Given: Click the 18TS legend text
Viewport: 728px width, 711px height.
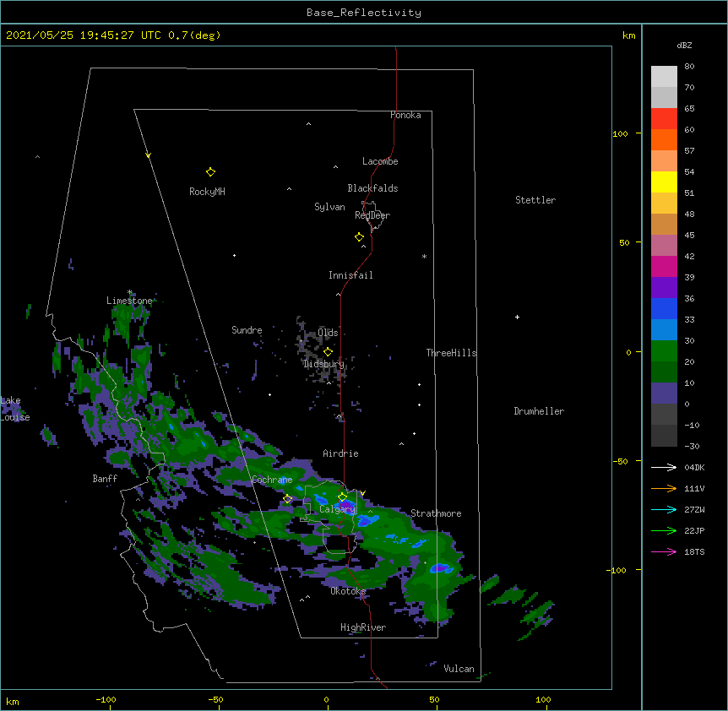Looking at the screenshot, I should [694, 551].
